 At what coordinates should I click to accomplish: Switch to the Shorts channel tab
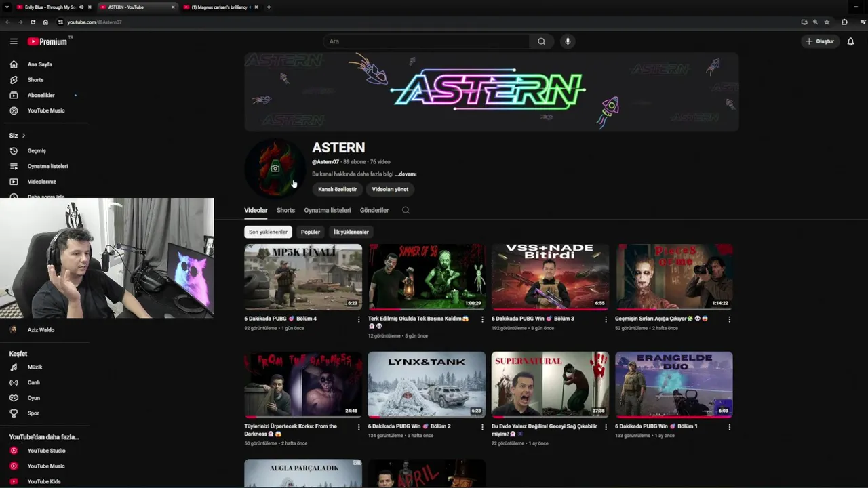(x=285, y=210)
